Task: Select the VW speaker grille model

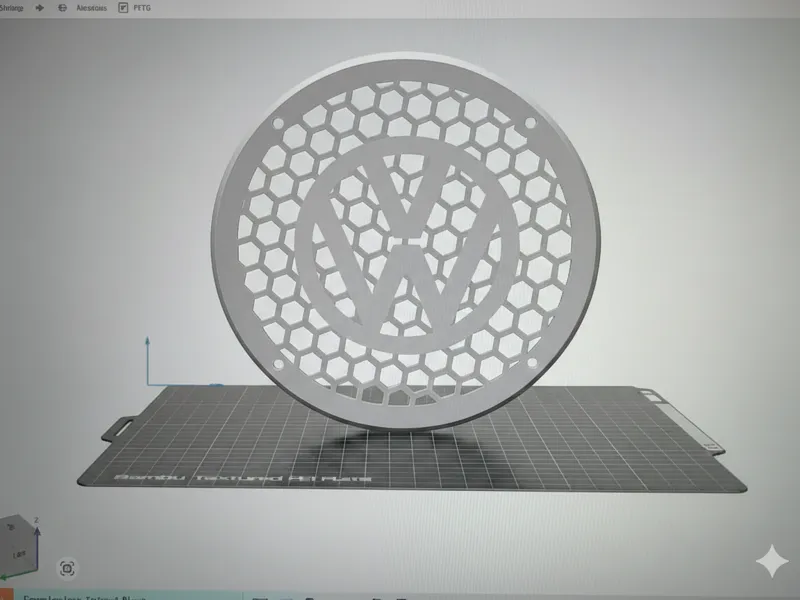Action: click(406, 241)
